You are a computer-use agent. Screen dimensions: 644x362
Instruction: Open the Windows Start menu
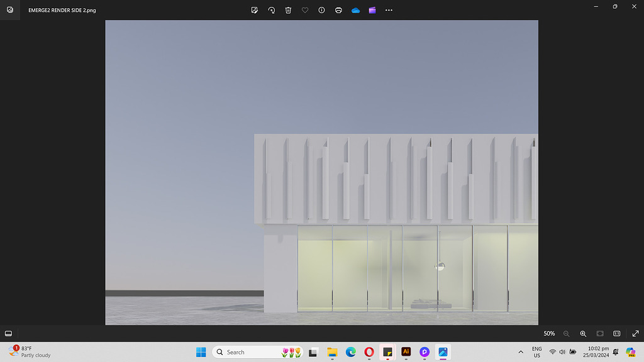(201, 352)
